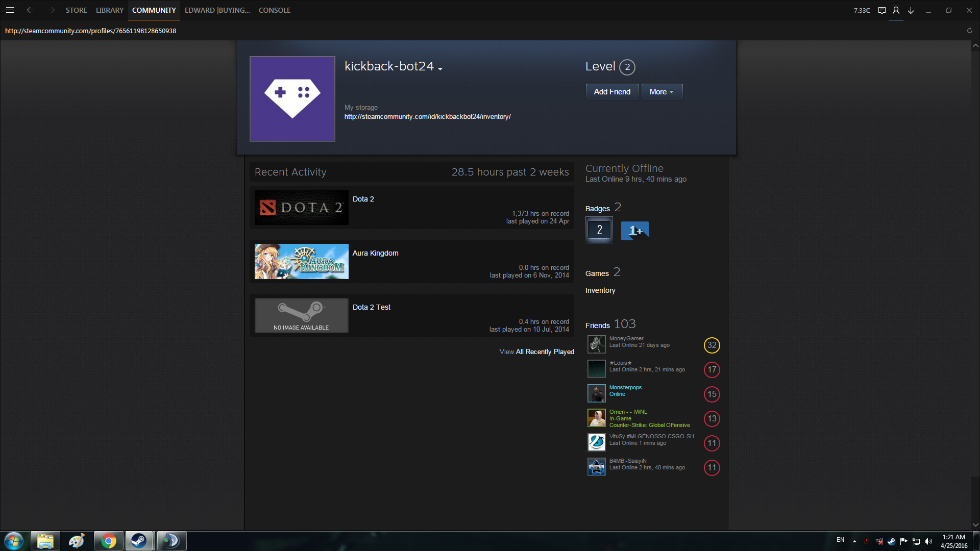This screenshot has width=980, height=551.
Task: Click the friends person icon
Action: (x=896, y=10)
